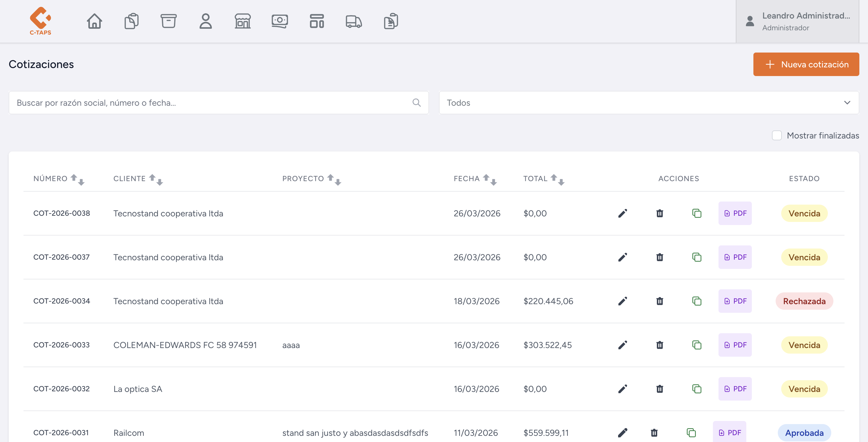Click the Nueva cotización button
Image resolution: width=868 pixels, height=442 pixels.
(x=806, y=64)
